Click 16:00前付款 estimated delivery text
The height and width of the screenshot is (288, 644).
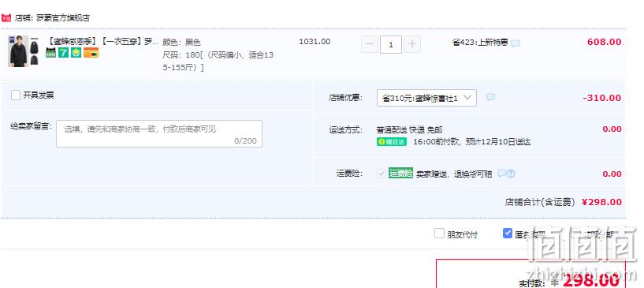pos(472,142)
